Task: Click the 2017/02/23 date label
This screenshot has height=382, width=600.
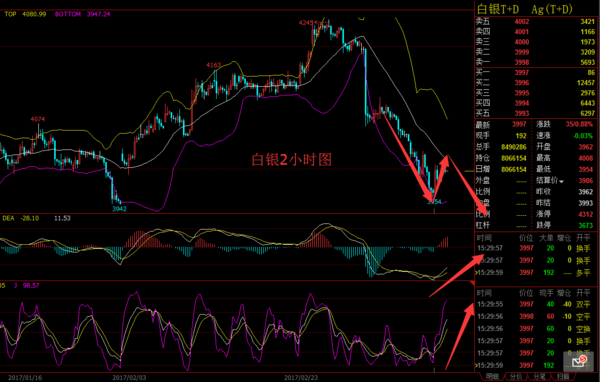Action: [x=301, y=378]
